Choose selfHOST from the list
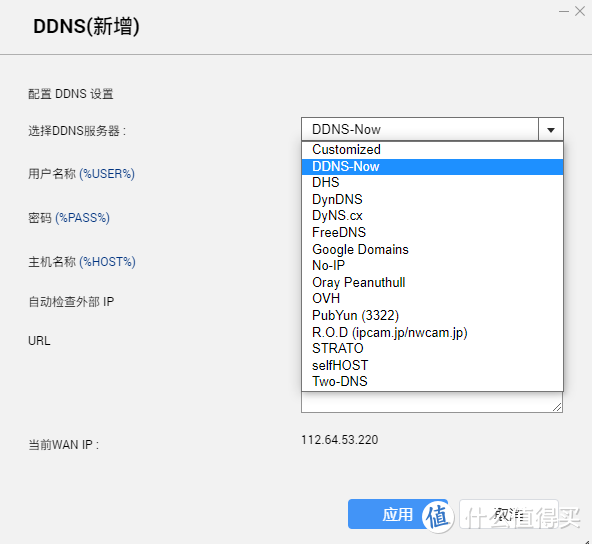The image size is (592, 544). (432, 365)
